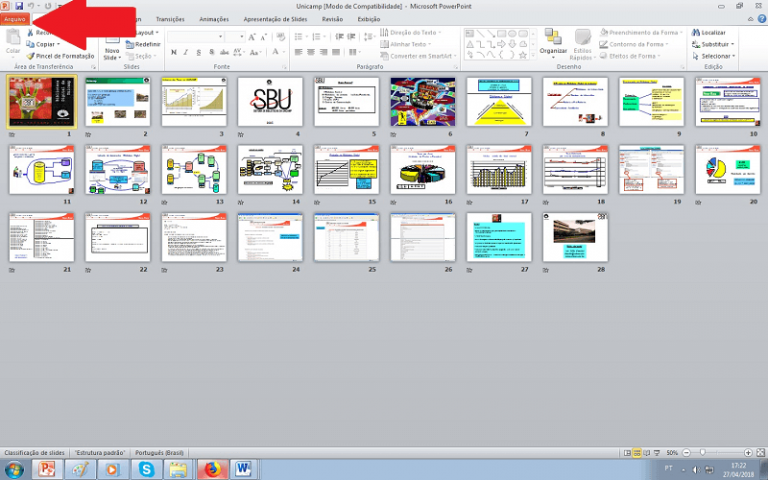The height and width of the screenshot is (480, 768).
Task: Switch to the Animações ribbon tab
Action: [x=214, y=19]
